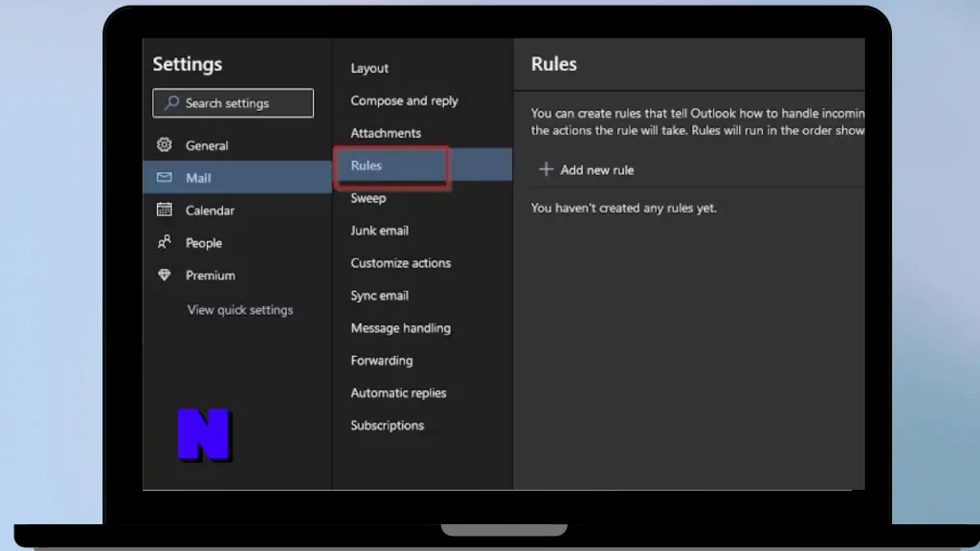Click the People icon
The image size is (980, 551).
click(x=165, y=242)
